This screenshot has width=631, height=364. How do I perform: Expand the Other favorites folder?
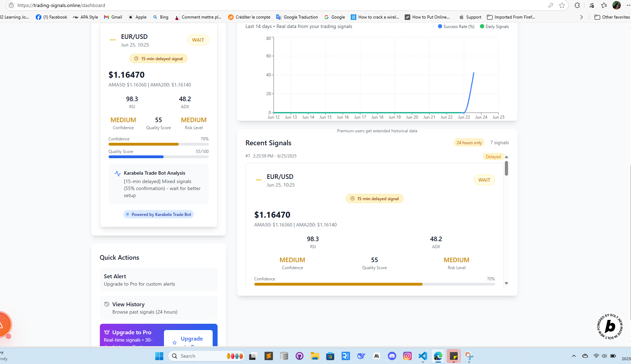(x=611, y=17)
